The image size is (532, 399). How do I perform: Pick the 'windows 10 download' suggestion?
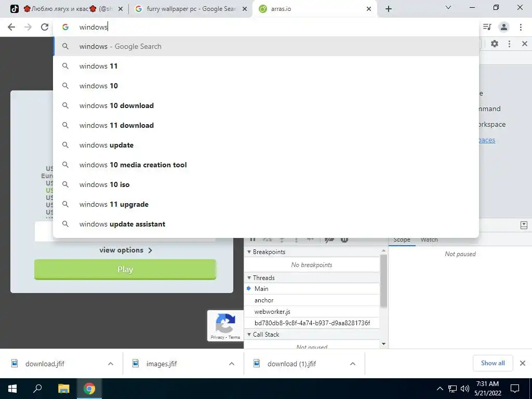pyautogui.click(x=266, y=105)
